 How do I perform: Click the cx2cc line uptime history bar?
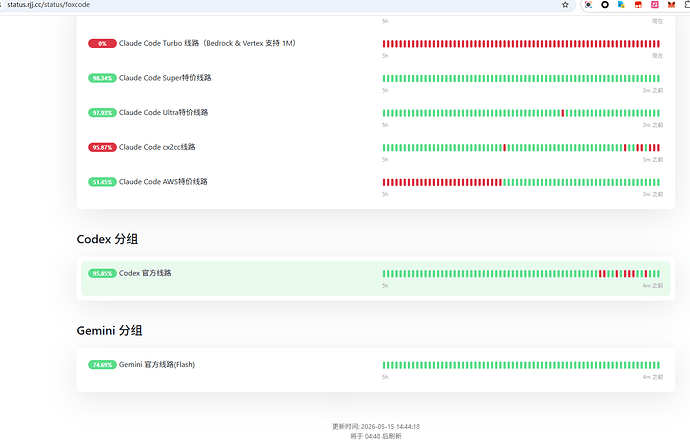coord(521,147)
